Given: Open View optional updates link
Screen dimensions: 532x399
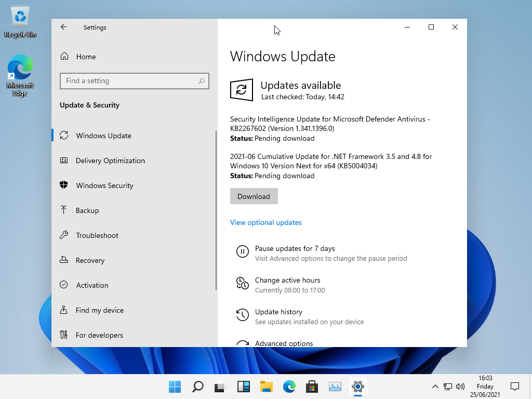Looking at the screenshot, I should click(x=265, y=222).
